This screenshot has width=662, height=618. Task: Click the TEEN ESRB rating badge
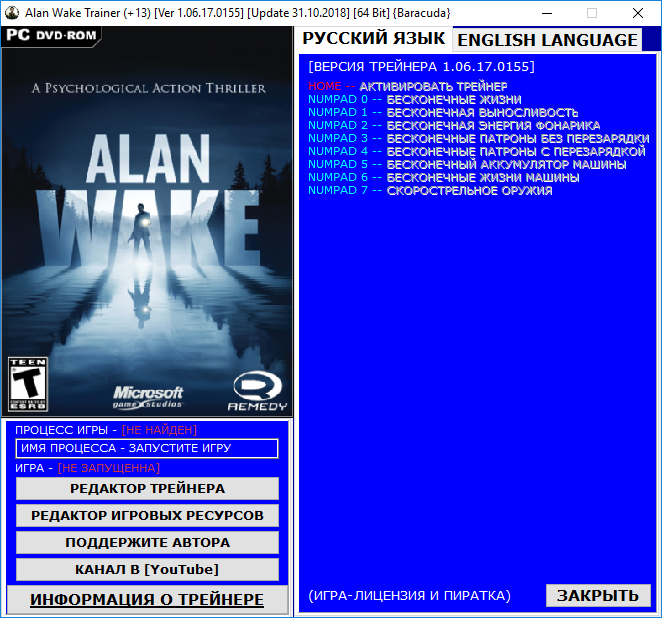(28, 384)
